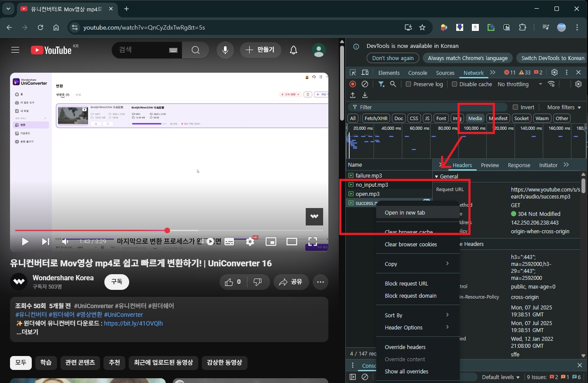Viewport: 588px width, 383px height.
Task: Like the video with thumbs up
Action: point(233,282)
